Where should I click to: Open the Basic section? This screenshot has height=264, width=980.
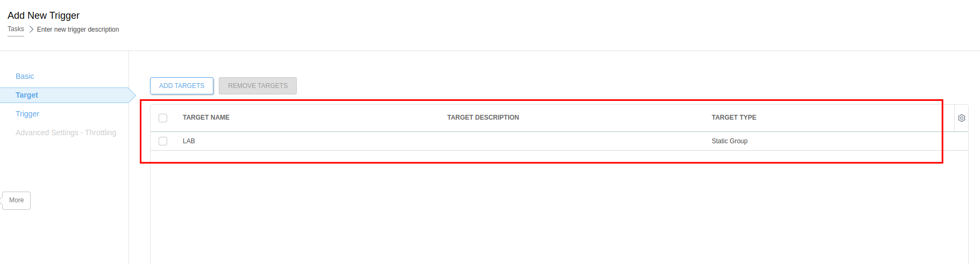pyautogui.click(x=25, y=76)
